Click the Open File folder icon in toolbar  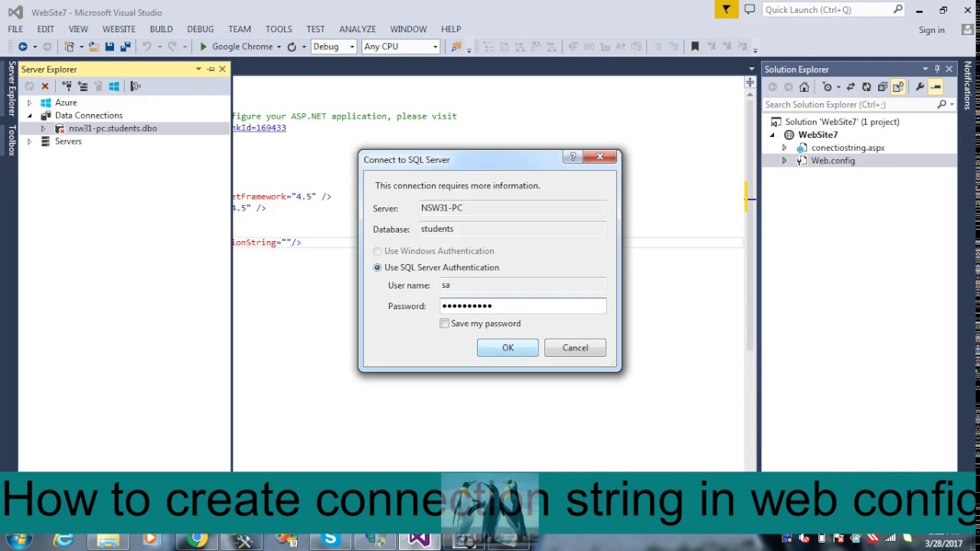[93, 47]
